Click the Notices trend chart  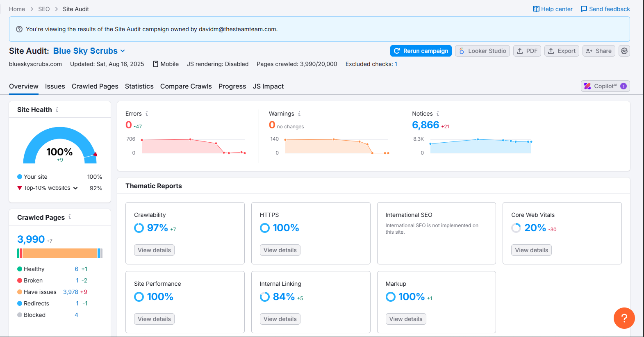point(480,146)
